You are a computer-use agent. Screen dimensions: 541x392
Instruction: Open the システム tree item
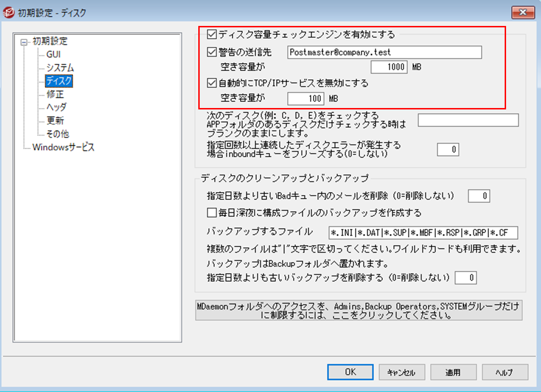(x=59, y=68)
